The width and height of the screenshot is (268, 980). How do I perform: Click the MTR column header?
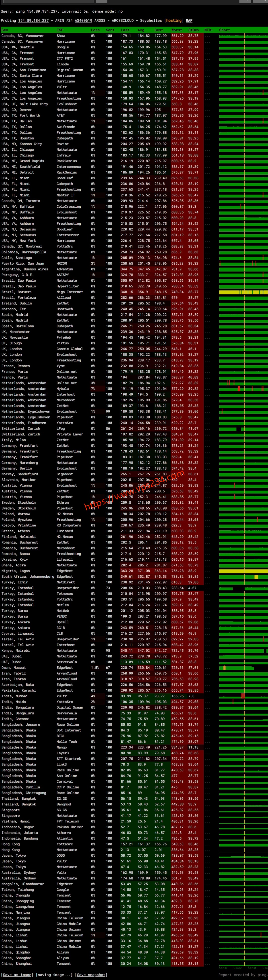tap(208, 30)
